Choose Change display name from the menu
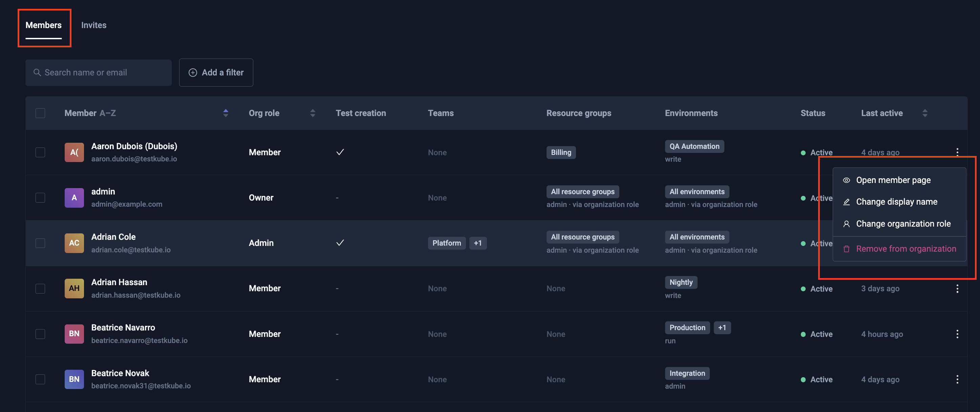Screen dimensions: 980x412 tap(899, 202)
